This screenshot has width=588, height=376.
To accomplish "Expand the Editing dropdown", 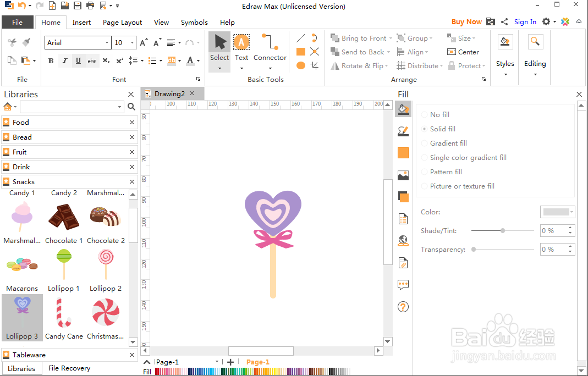I will tap(535, 74).
